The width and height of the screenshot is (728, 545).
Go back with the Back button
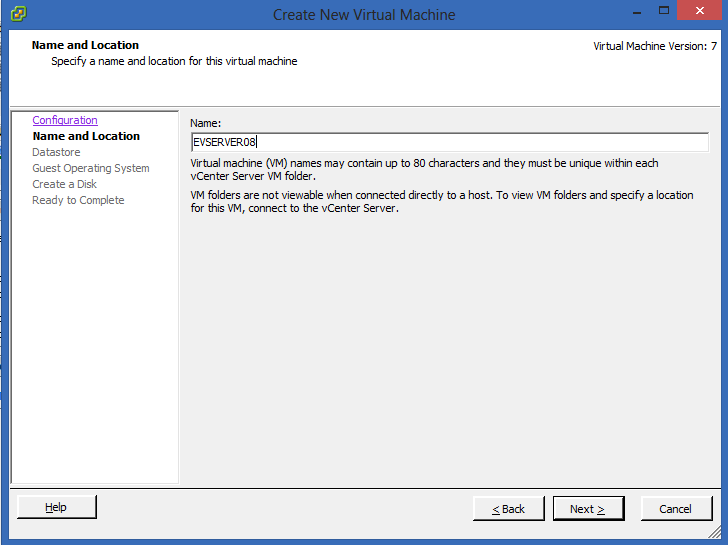point(508,509)
